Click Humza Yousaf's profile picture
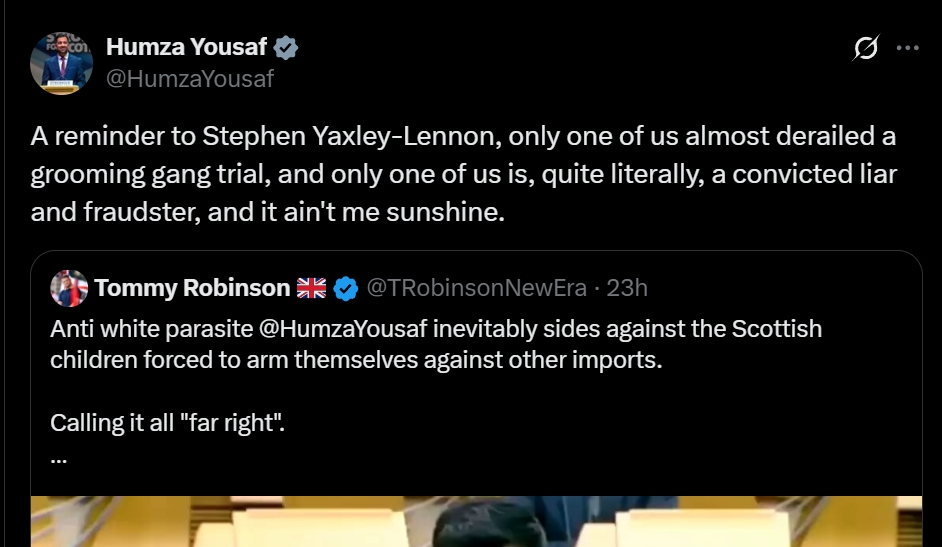This screenshot has height=547, width=942. (x=61, y=63)
